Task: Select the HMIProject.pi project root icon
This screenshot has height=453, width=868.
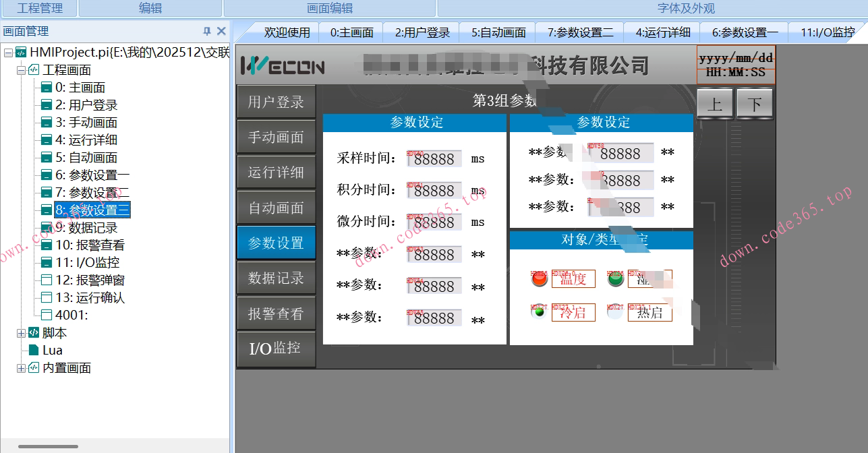Action: click(x=20, y=52)
